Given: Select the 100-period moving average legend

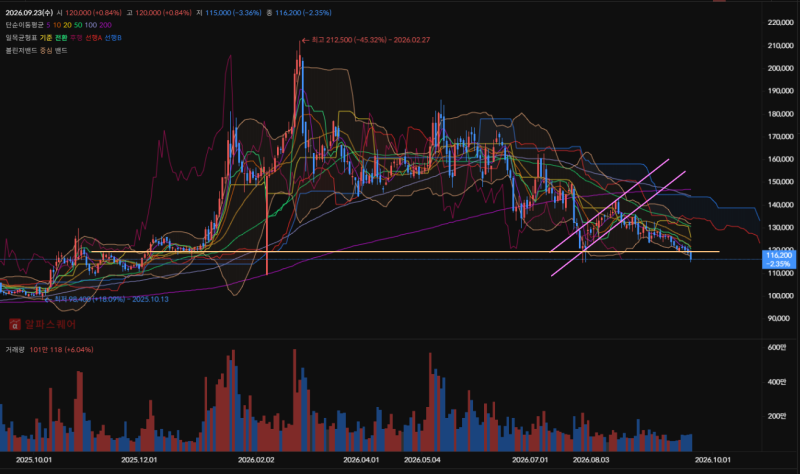Looking at the screenshot, I should (x=91, y=25).
